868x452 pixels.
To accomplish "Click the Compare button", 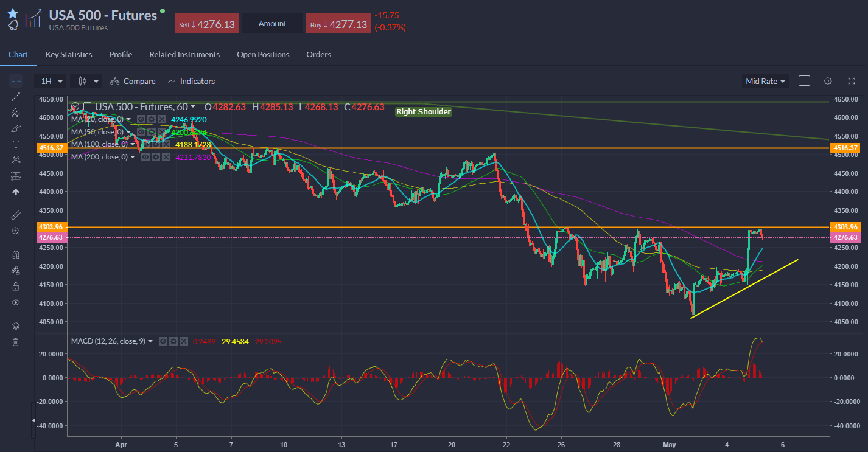I will click(133, 81).
